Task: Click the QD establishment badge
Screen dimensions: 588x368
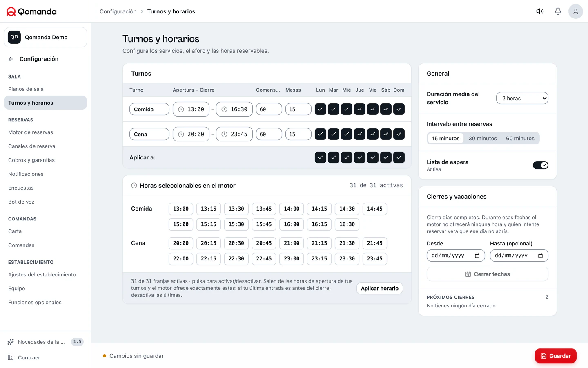Action: 14,37
